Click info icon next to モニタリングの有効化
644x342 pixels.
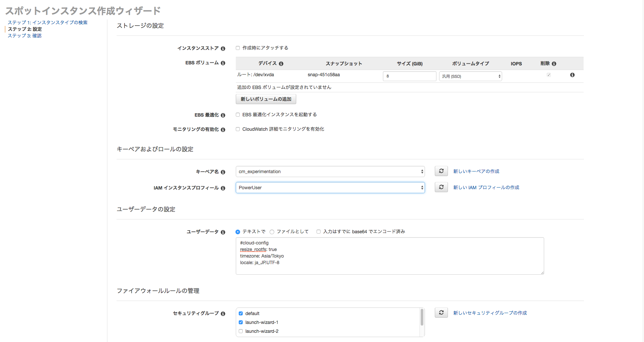point(223,129)
